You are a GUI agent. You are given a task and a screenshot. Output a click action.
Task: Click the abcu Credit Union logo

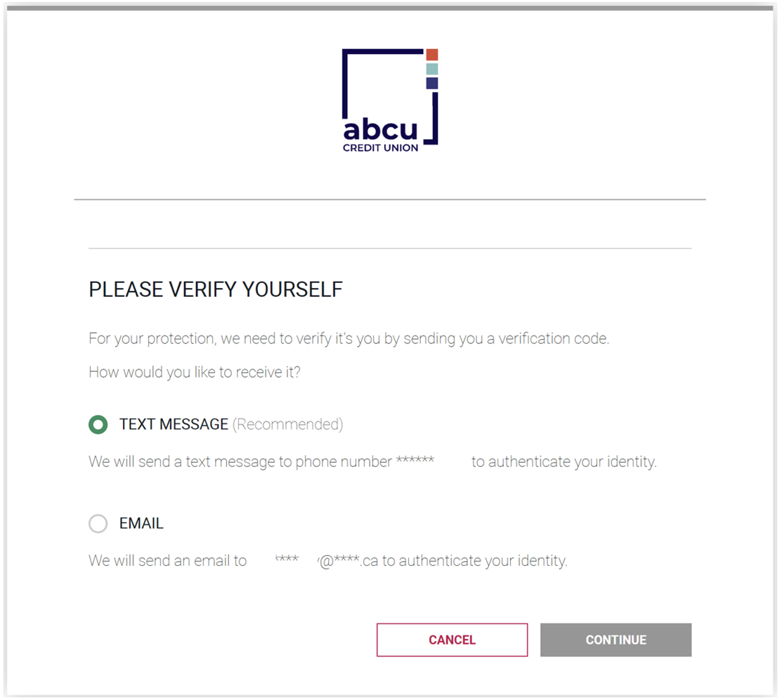point(389,98)
